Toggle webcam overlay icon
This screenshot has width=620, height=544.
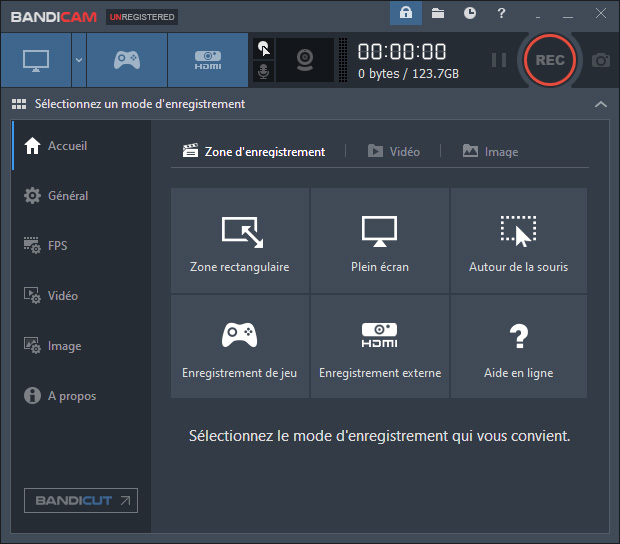point(305,60)
